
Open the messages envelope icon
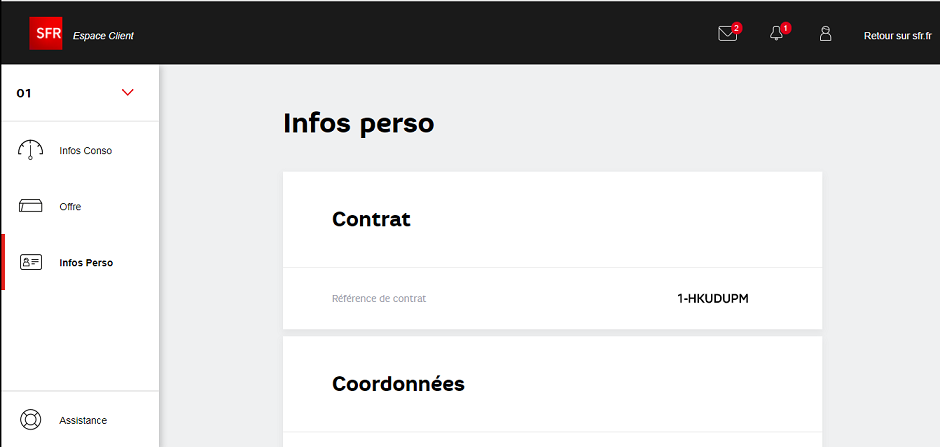tap(727, 34)
